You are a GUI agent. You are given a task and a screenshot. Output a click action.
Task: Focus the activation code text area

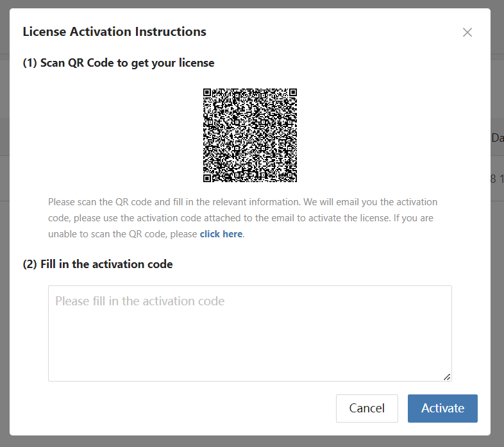[x=250, y=333]
